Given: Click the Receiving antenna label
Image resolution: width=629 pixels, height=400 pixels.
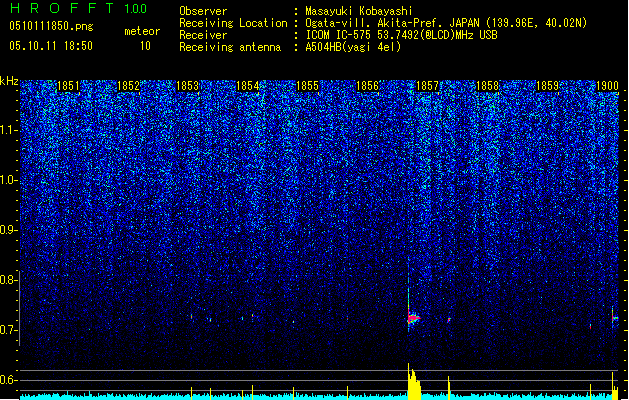Looking at the screenshot, I should (x=230, y=47).
